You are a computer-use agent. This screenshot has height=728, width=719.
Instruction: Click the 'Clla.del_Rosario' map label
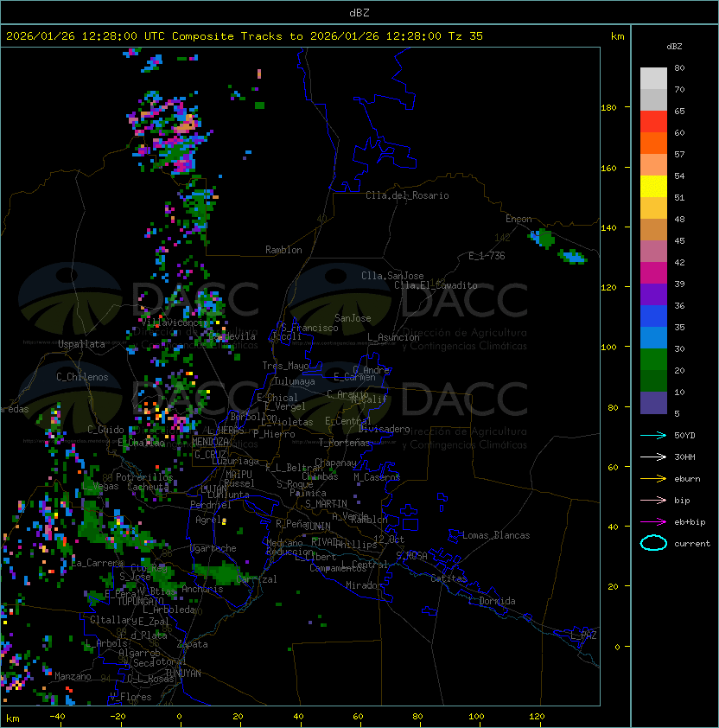(x=407, y=195)
